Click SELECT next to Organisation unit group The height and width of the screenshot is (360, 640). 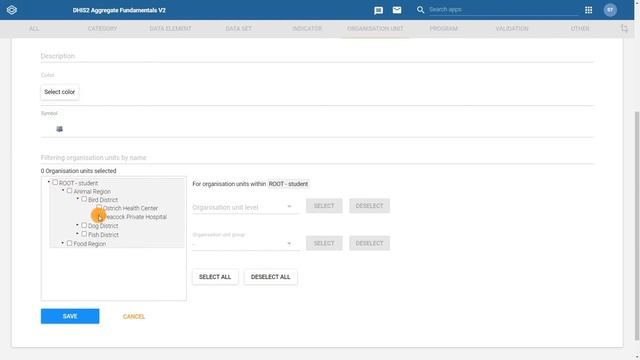[x=324, y=243]
